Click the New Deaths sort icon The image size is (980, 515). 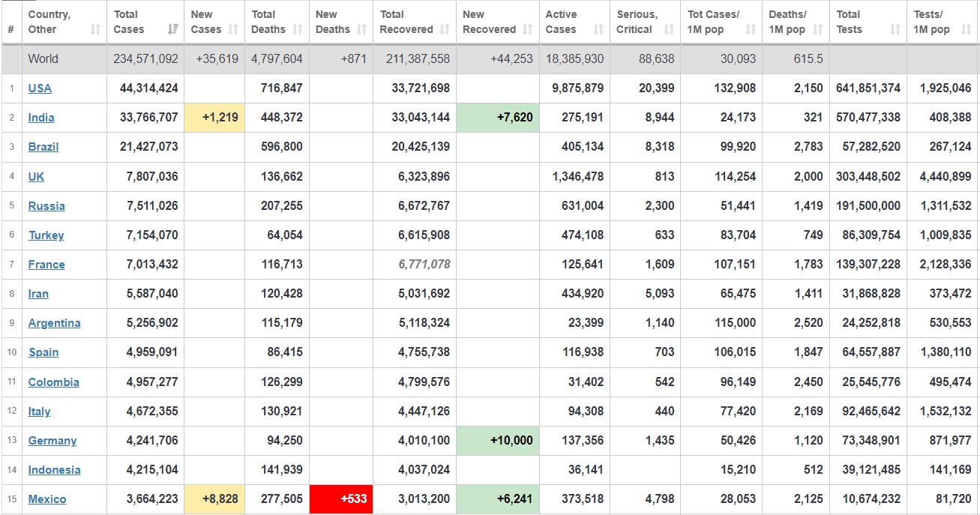(362, 30)
